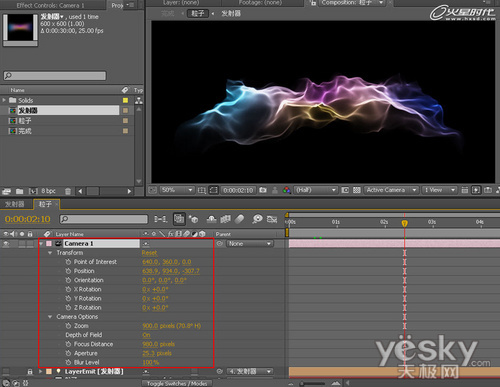Viewport: 500px width, 387px height.
Task: Toggle visibility of Camera 1 layer
Action: click(x=6, y=244)
